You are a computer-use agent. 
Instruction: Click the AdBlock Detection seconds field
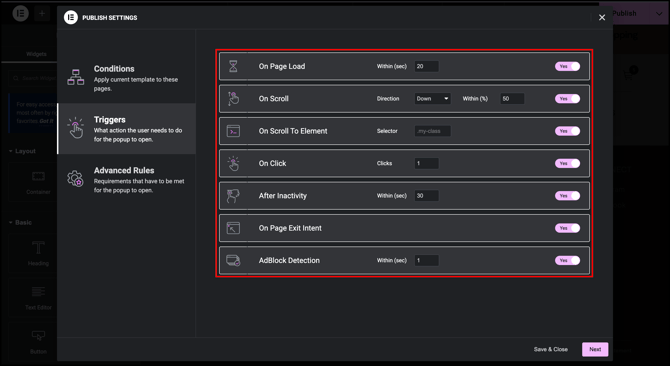426,261
